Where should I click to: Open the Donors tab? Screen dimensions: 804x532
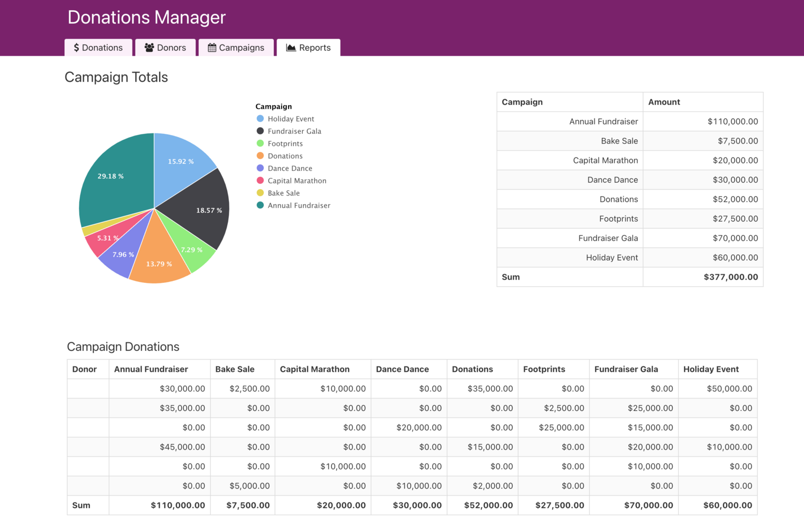point(165,48)
